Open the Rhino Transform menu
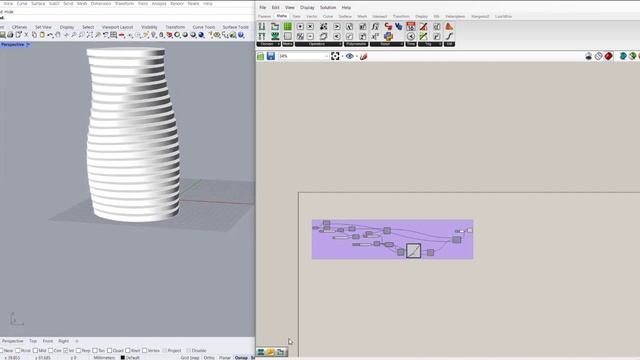 (124, 3)
